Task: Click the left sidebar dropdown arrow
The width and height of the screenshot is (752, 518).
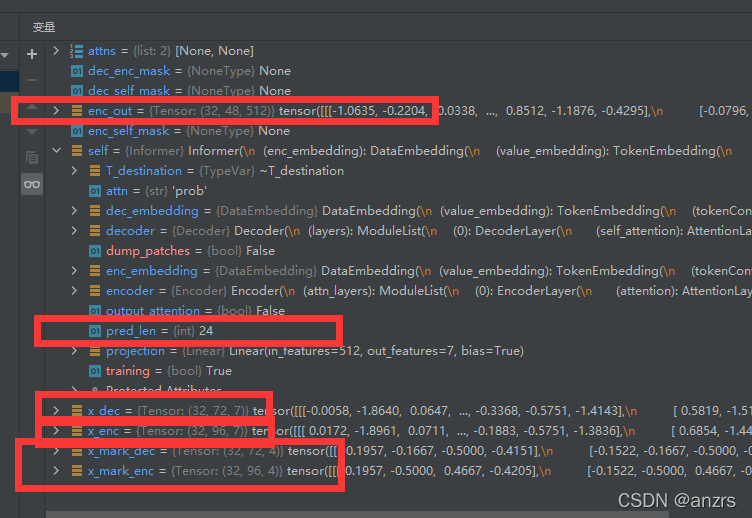Action: pos(5,55)
